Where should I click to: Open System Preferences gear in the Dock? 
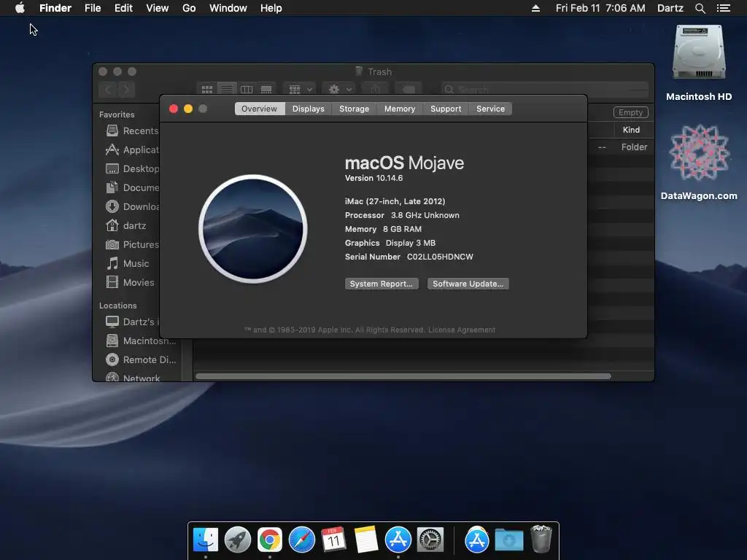[430, 540]
